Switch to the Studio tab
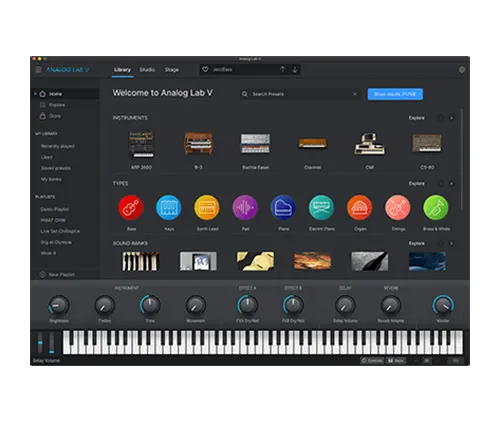The height and width of the screenshot is (423, 500). 147,70
